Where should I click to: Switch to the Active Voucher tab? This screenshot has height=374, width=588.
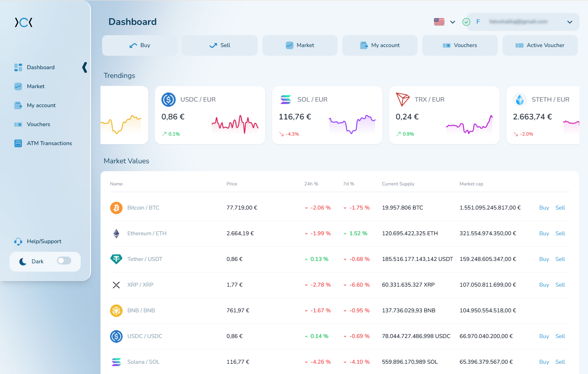540,45
